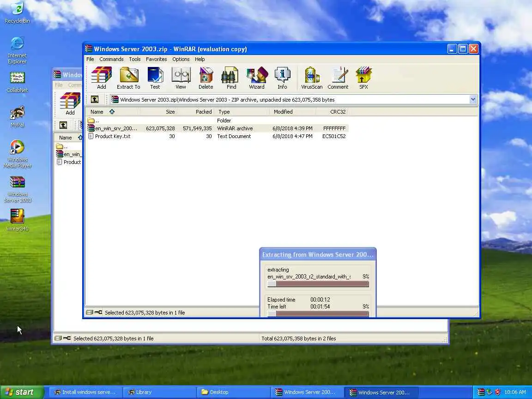Click the red shield security tray icon
This screenshot has height=399, width=532.
(x=497, y=392)
